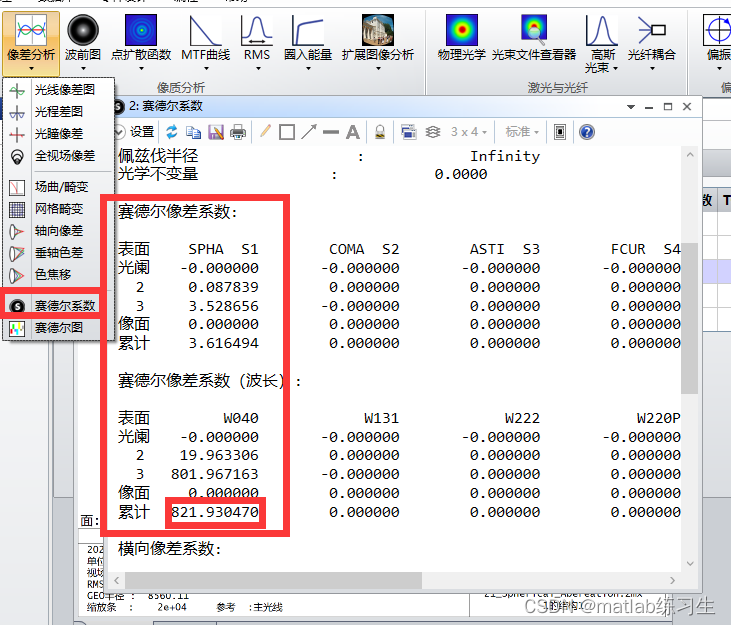Open the MTF曲线 tool
Screen dimensions: 731x625
(x=206, y=43)
